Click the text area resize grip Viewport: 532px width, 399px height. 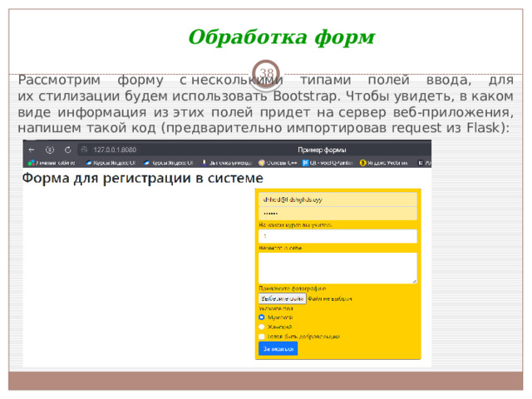pos(415,281)
